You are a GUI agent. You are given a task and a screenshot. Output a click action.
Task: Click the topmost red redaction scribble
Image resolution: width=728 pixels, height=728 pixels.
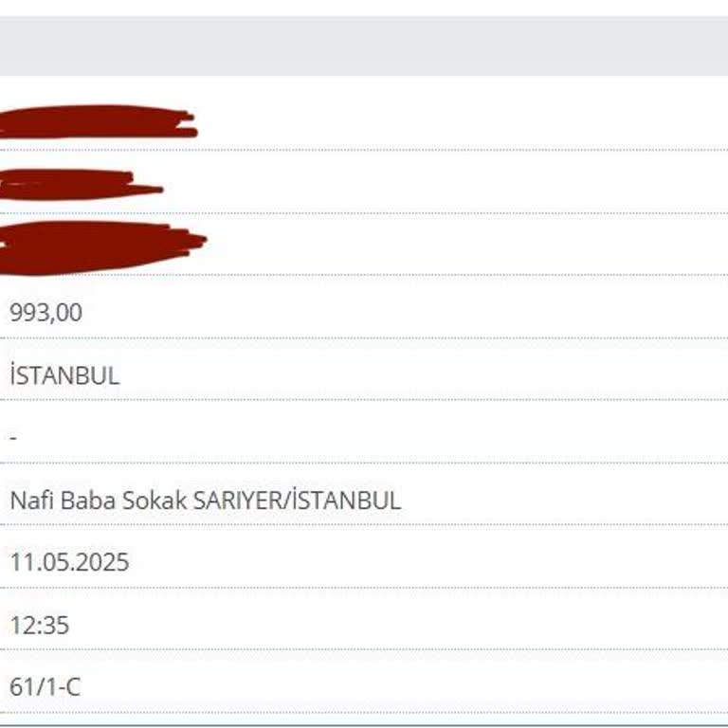pos(98,121)
